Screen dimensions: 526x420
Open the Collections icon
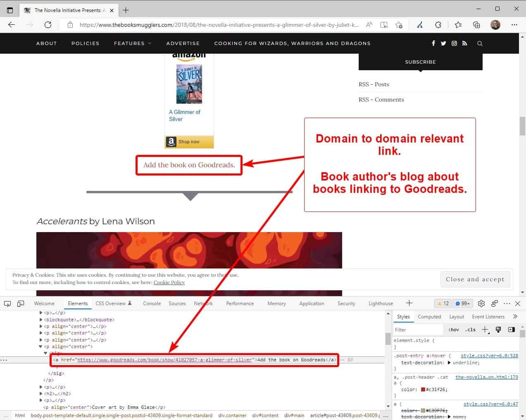[476, 25]
